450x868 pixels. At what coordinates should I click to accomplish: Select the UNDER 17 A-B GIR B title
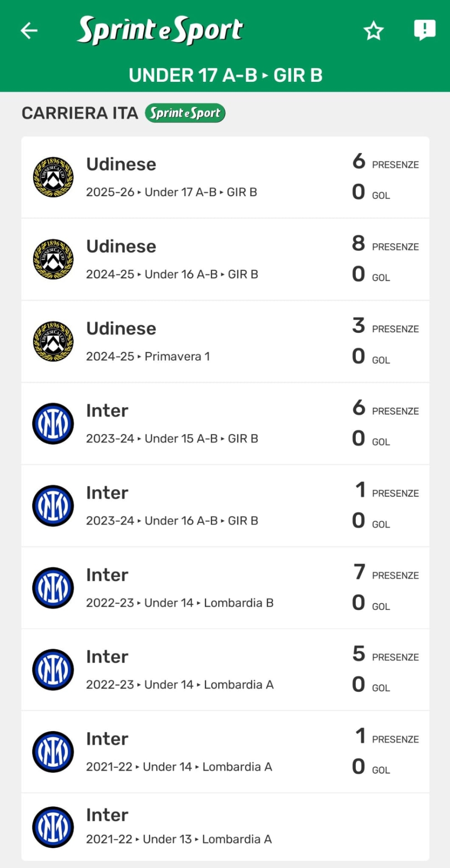[x=225, y=75]
